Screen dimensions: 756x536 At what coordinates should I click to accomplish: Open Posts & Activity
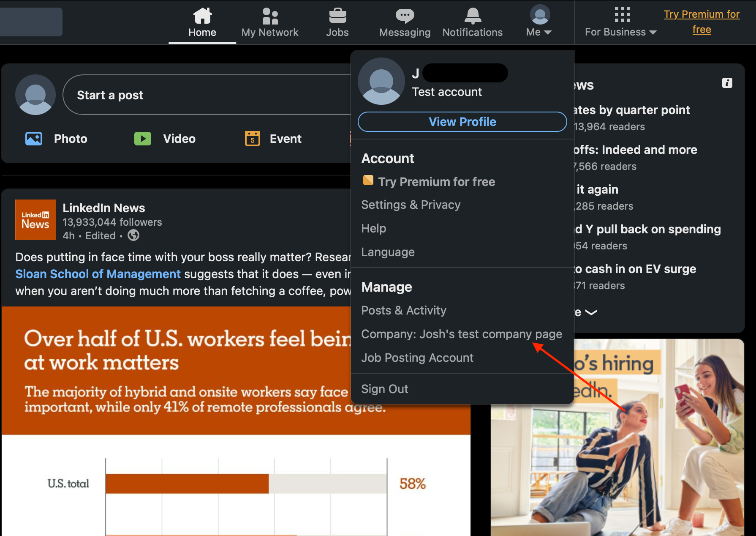click(x=404, y=310)
